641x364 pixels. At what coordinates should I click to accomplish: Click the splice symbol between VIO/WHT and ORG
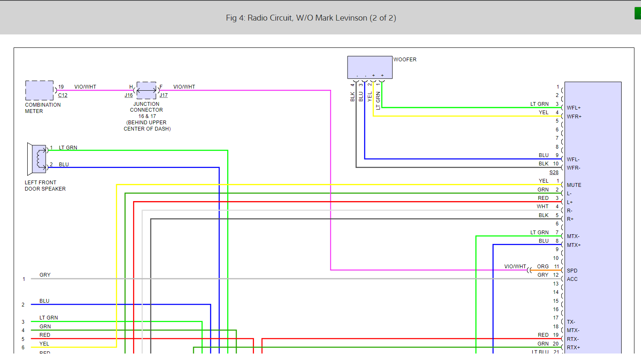(x=529, y=270)
